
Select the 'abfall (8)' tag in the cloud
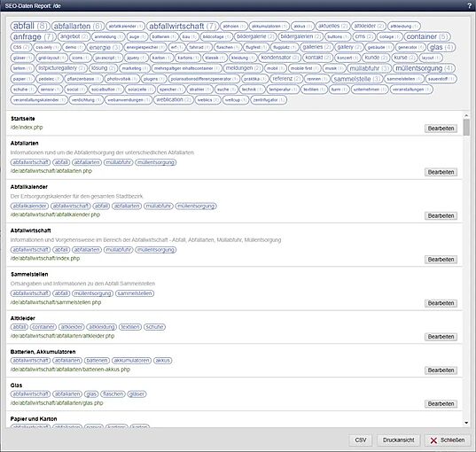(30, 26)
